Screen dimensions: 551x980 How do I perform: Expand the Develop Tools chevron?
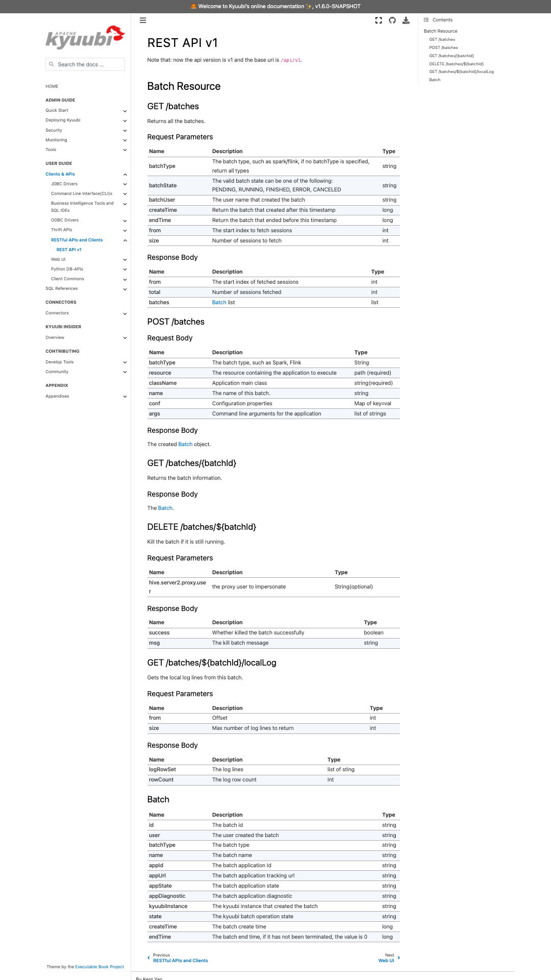click(125, 362)
